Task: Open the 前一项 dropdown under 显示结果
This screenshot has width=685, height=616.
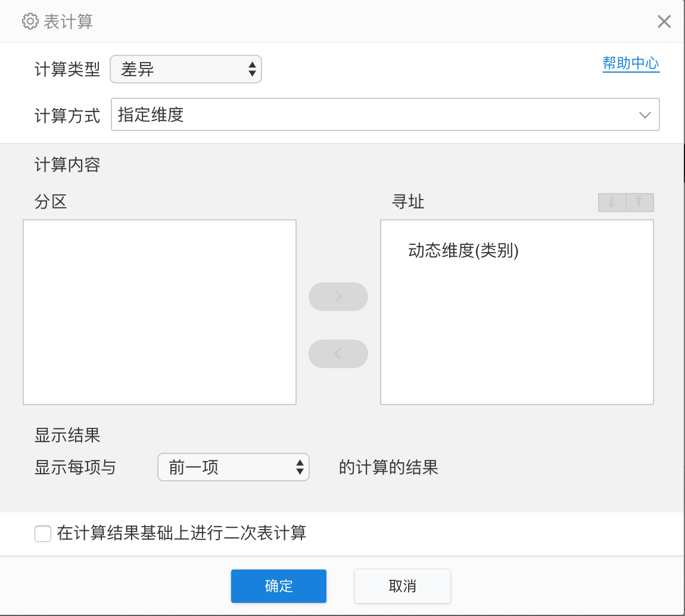Action: click(x=233, y=467)
